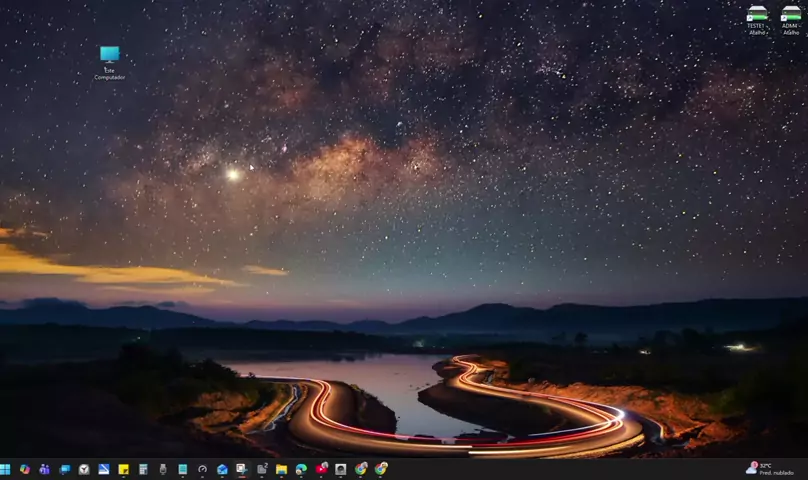Click the teal notebook taskbar icon

(183, 469)
